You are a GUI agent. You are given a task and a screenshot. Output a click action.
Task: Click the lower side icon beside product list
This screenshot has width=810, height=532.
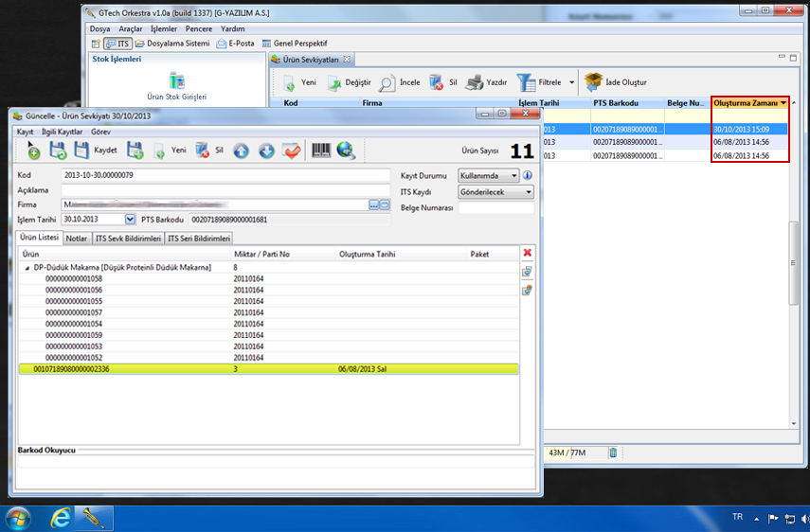click(x=527, y=290)
